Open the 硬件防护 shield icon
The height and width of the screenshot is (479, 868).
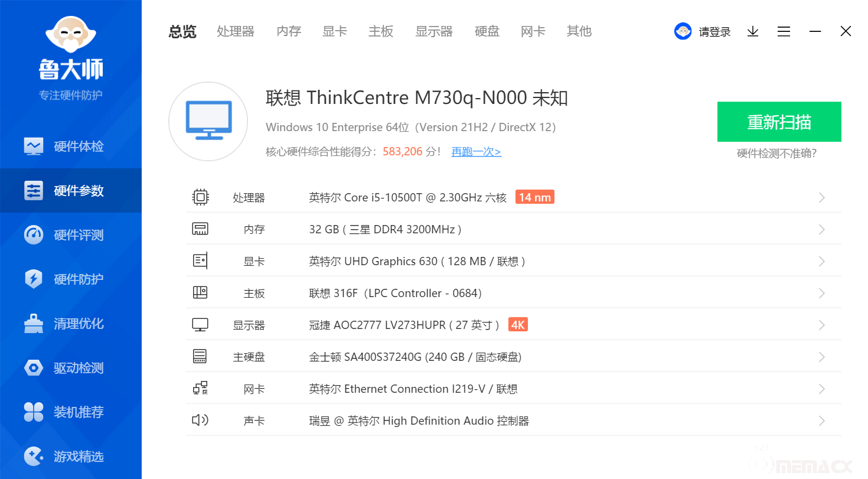34,279
